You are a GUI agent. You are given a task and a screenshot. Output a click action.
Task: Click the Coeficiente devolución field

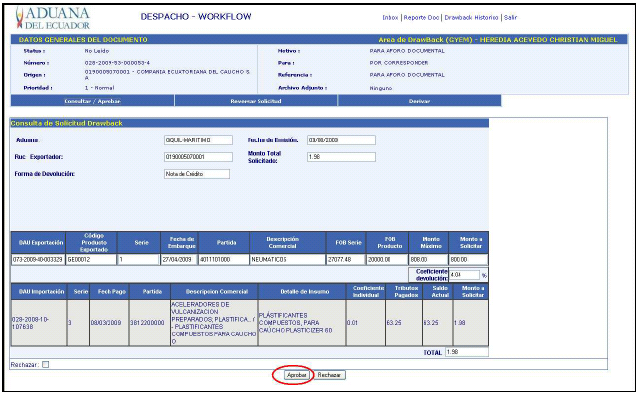(464, 275)
